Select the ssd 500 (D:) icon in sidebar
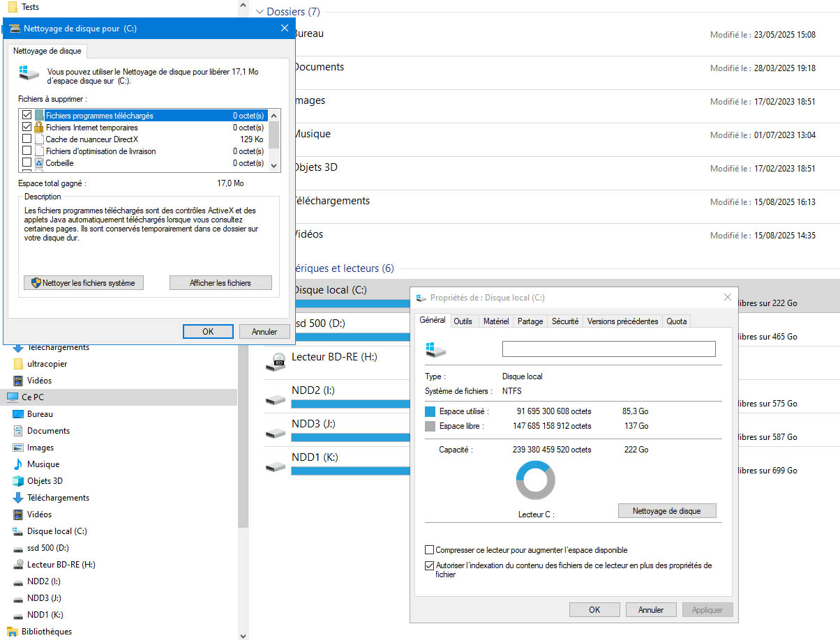 point(18,548)
